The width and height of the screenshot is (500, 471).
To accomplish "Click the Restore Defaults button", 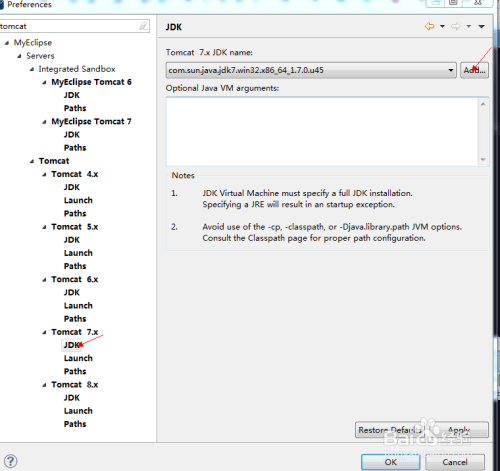I will click(x=390, y=430).
